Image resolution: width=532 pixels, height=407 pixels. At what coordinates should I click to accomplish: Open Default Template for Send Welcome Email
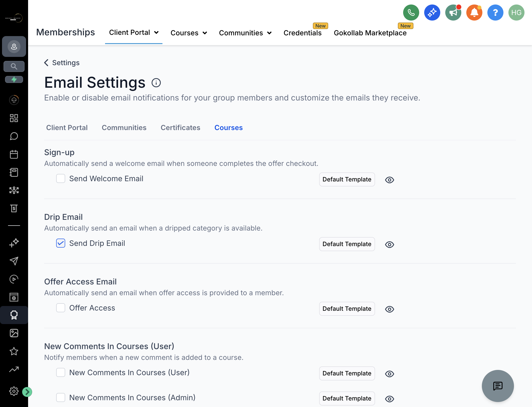[347, 179]
